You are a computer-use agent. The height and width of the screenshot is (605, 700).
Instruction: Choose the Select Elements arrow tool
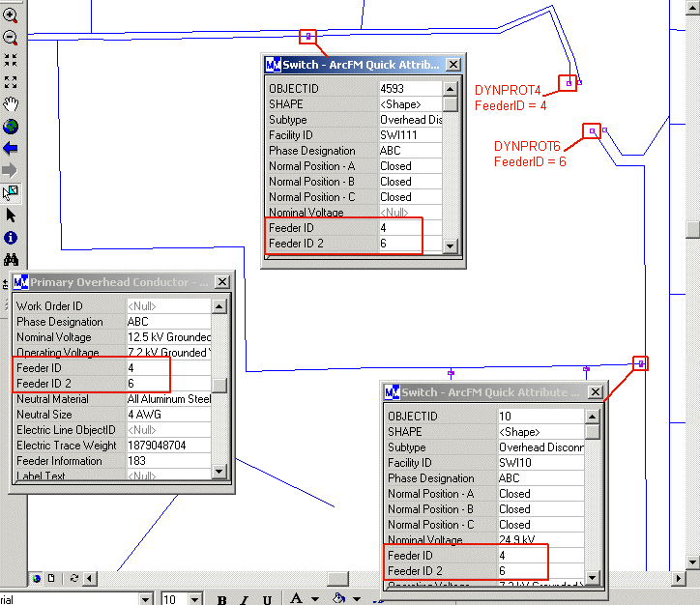tap(11, 216)
